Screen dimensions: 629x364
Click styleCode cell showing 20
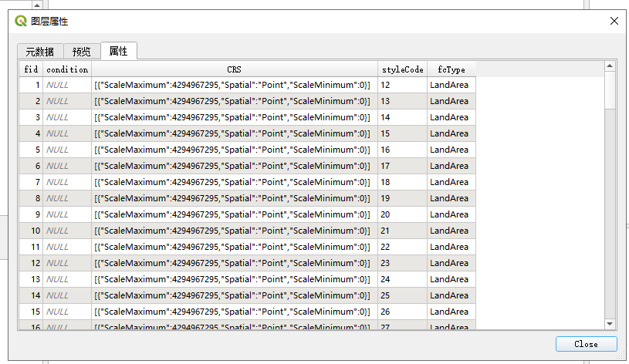coord(402,214)
